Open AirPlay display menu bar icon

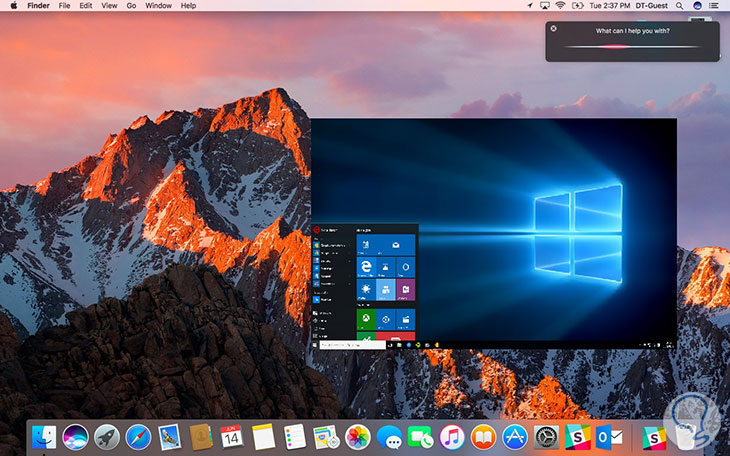(x=544, y=6)
